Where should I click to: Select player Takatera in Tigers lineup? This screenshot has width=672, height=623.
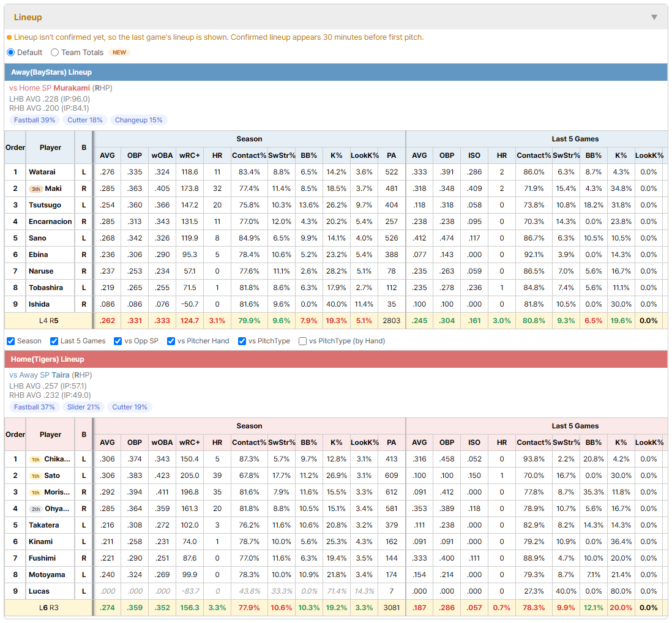(43, 525)
